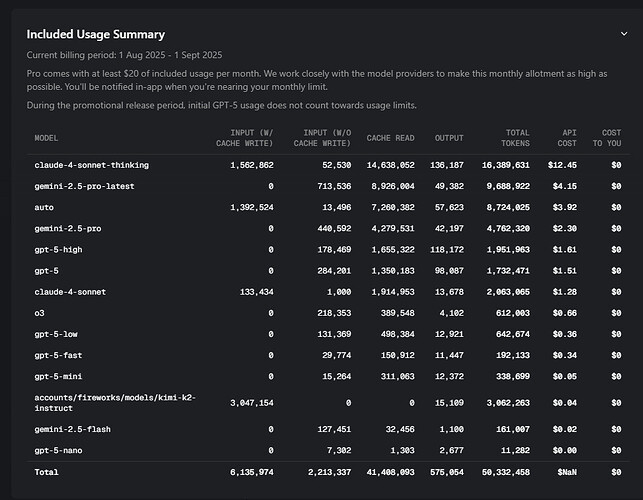Image resolution: width=643 pixels, height=500 pixels.
Task: Click the MODEL column header
Action: (46, 138)
